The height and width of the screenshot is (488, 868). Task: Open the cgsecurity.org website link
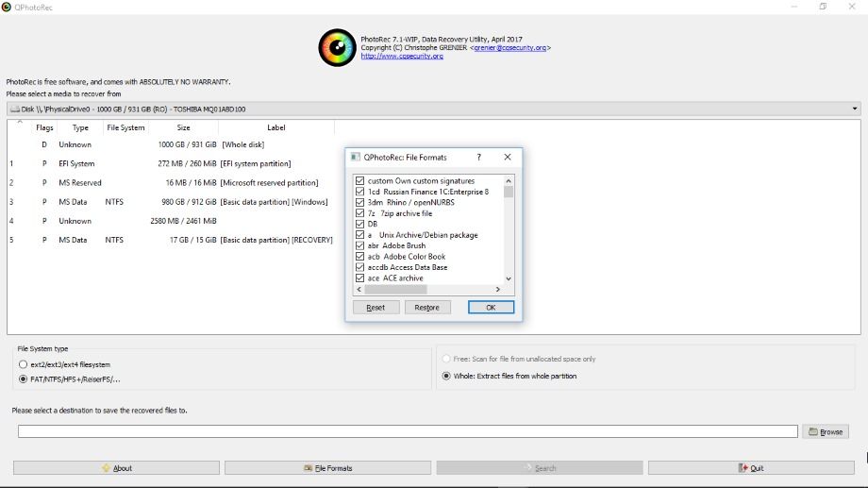click(x=402, y=56)
